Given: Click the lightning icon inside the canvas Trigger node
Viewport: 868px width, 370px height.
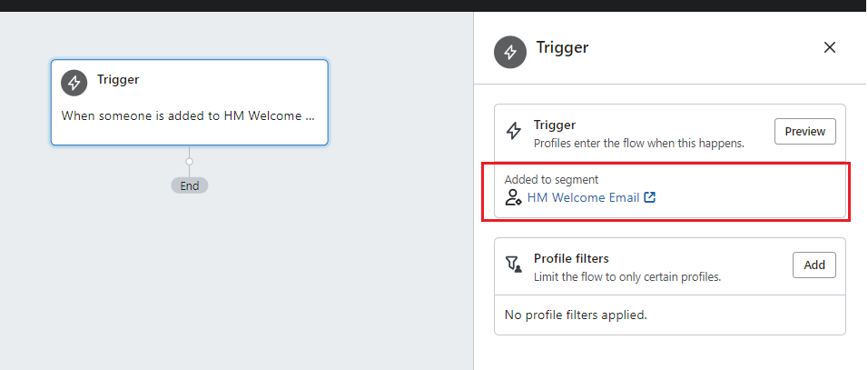Looking at the screenshot, I should 74,83.
